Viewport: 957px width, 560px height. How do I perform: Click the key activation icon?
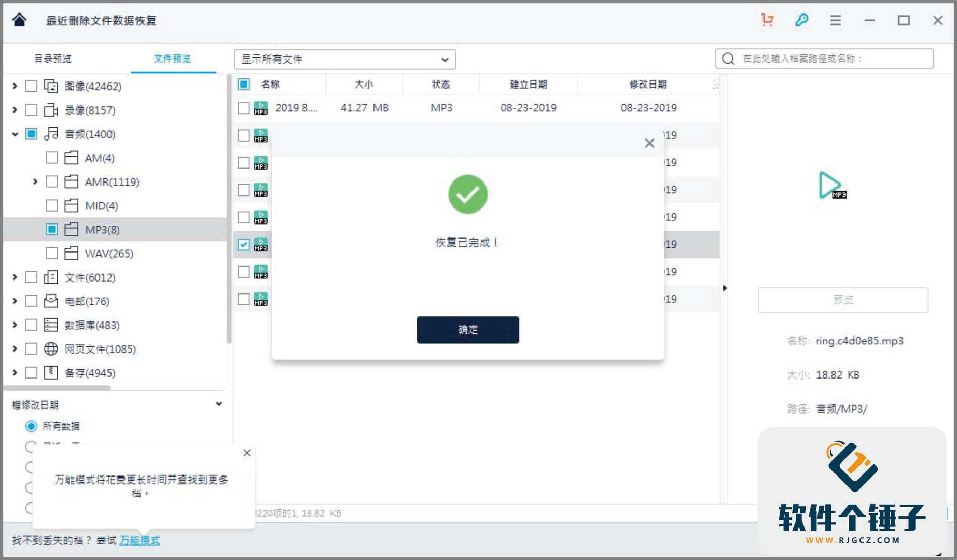[x=801, y=20]
